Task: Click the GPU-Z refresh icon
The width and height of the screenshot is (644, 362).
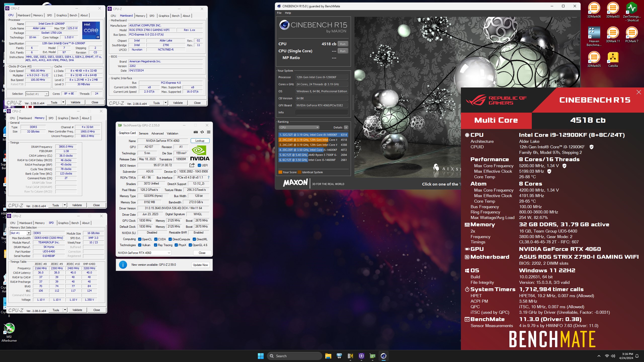Action: 202,132
